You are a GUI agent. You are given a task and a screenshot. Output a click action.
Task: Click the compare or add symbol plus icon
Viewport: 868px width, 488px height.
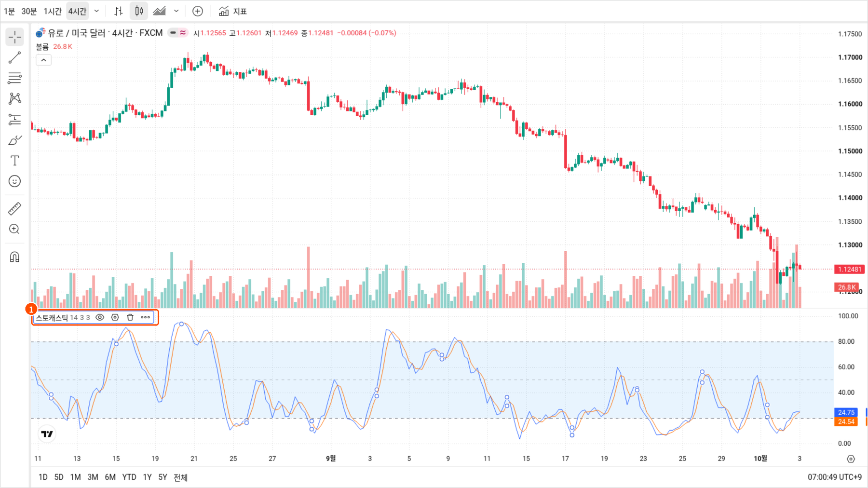(x=198, y=11)
